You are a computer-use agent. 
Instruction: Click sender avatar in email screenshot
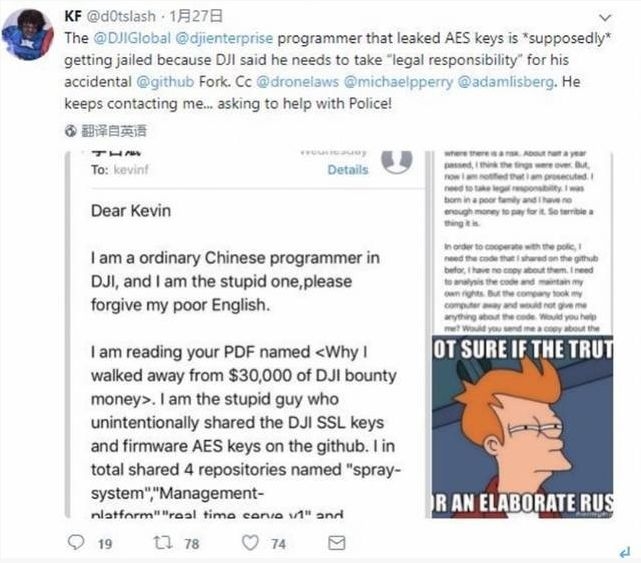397,161
